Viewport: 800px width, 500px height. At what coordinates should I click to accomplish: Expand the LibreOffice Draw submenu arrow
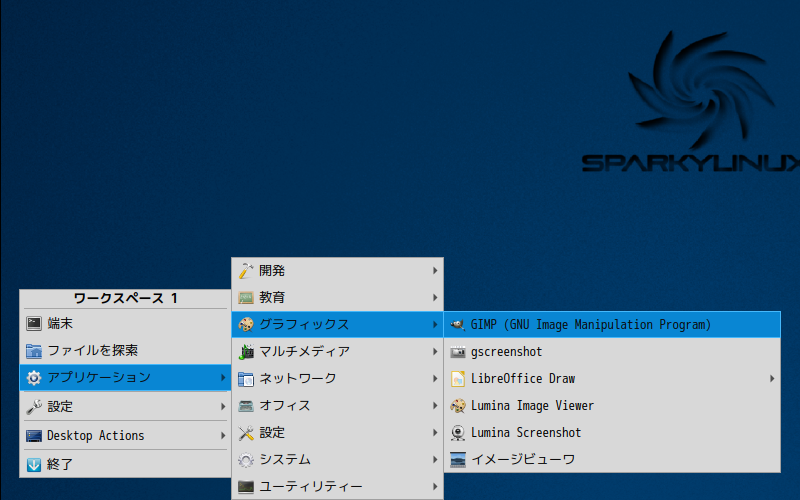tap(772, 379)
